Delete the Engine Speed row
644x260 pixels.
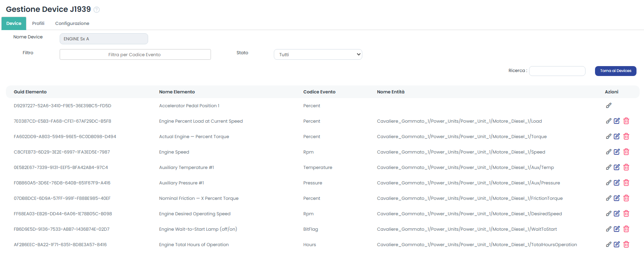click(x=626, y=152)
